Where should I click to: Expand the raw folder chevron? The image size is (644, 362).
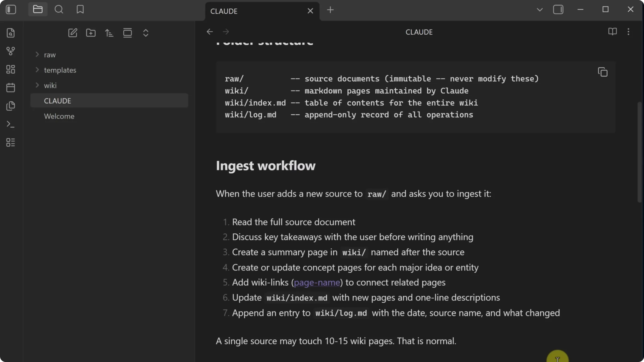(x=37, y=54)
